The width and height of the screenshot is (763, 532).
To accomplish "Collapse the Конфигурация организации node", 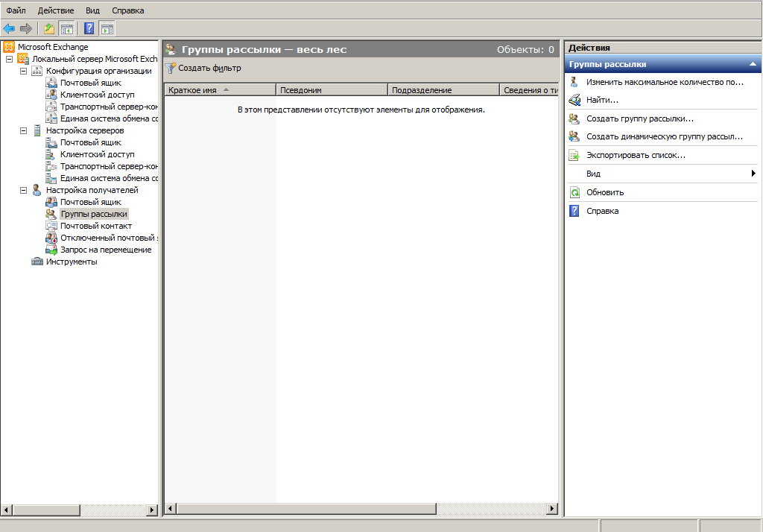I will pyautogui.click(x=23, y=71).
